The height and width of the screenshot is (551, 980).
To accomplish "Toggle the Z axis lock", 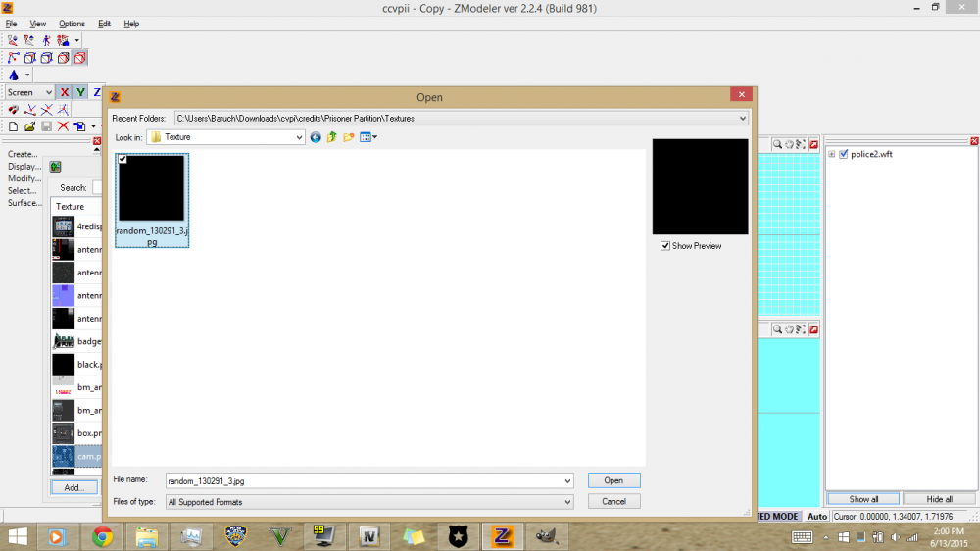I will (x=97, y=92).
